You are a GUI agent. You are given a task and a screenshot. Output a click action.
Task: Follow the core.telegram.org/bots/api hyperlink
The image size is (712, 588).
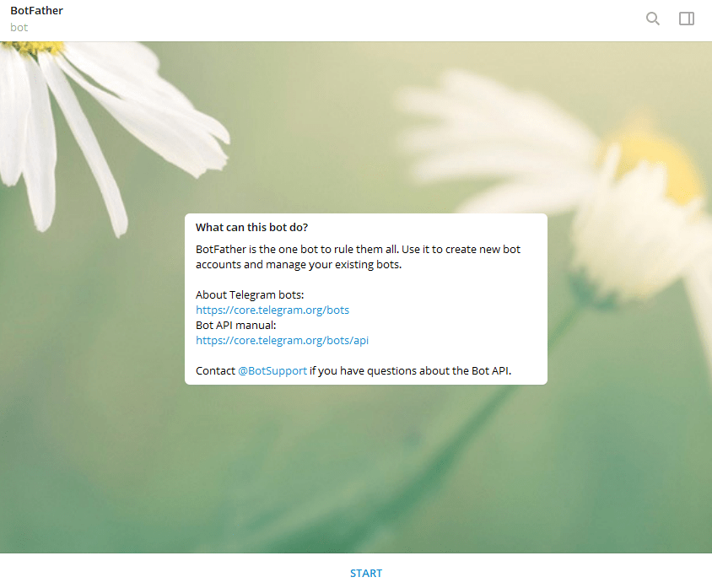282,340
